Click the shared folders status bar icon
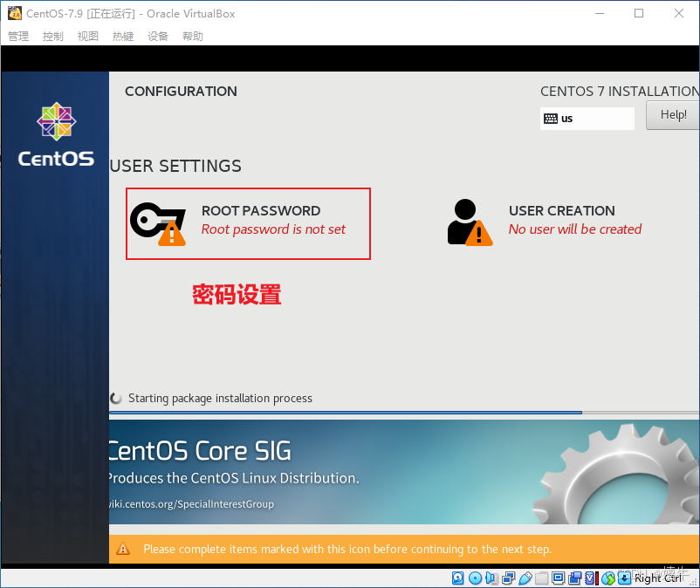The width and height of the screenshot is (700, 588). pos(541,578)
